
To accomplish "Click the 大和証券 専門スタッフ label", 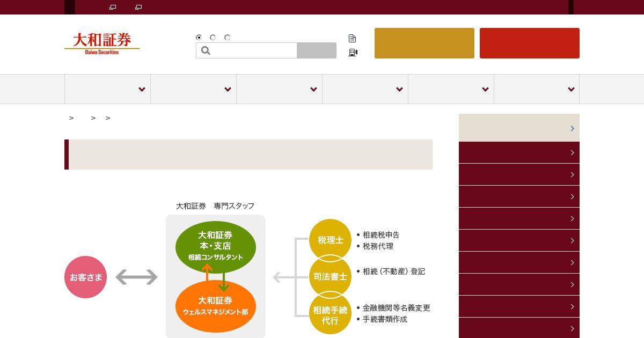I will 215,205.
